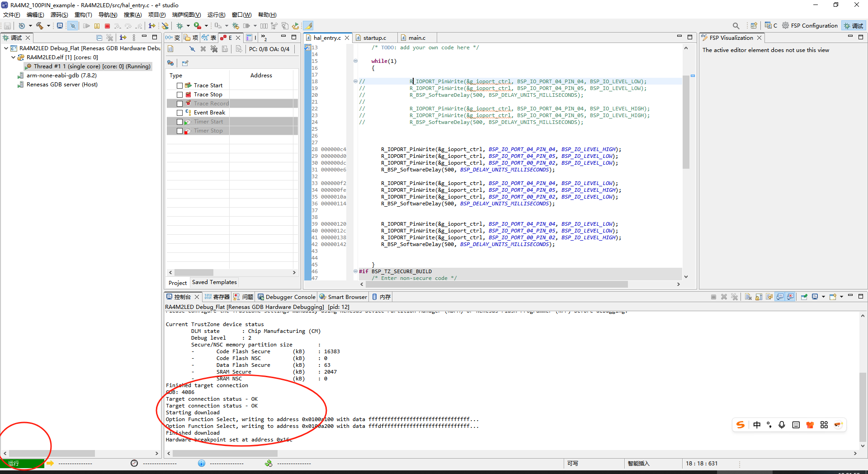Collapse the while(1) code fold marker

click(355, 61)
